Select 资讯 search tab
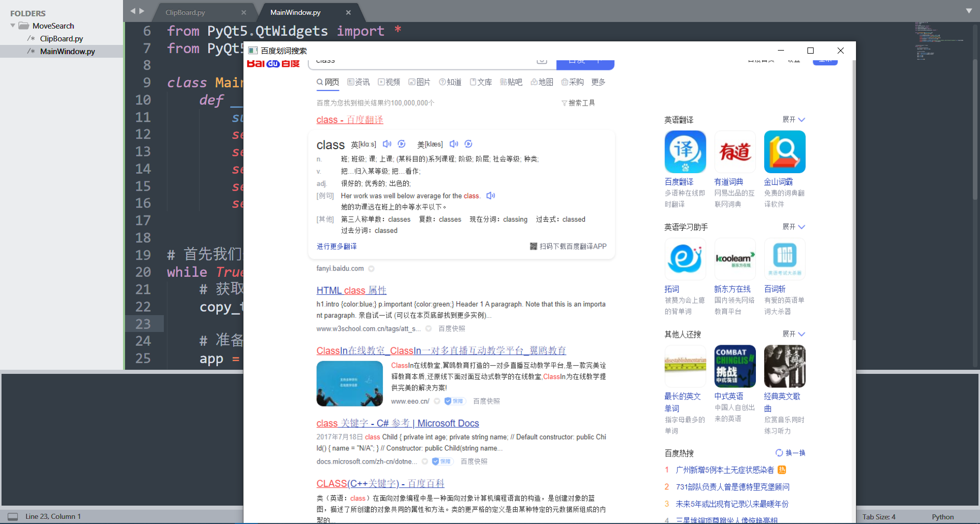This screenshot has width=980, height=524. tap(358, 82)
